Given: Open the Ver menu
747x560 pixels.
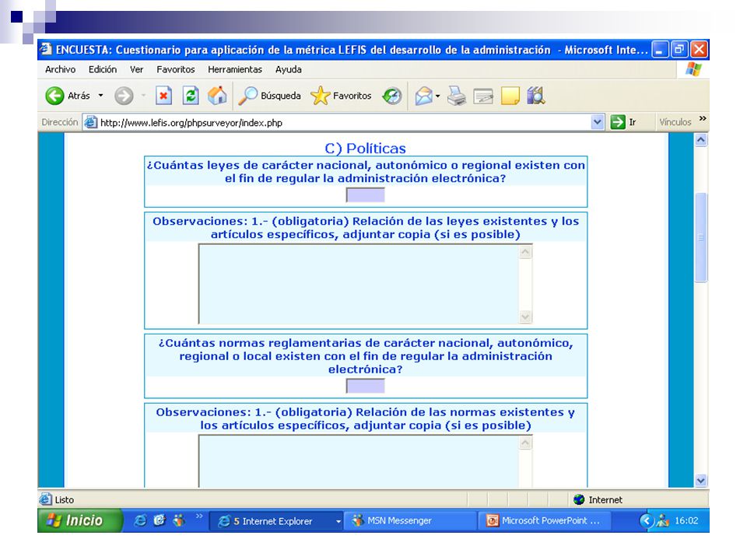Looking at the screenshot, I should pos(137,69).
